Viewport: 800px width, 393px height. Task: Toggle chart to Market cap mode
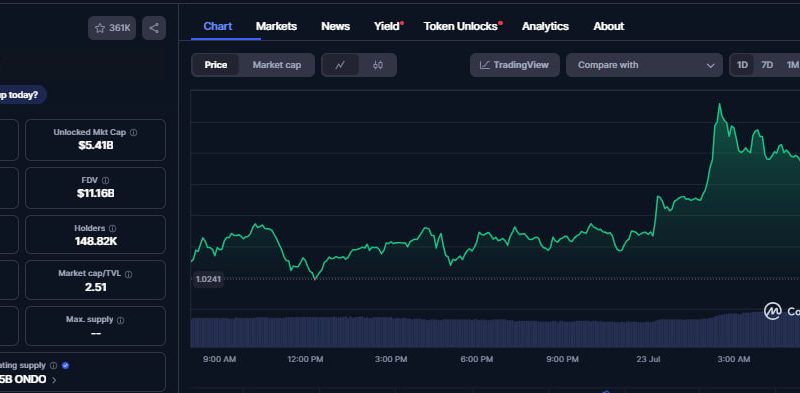pyautogui.click(x=277, y=65)
